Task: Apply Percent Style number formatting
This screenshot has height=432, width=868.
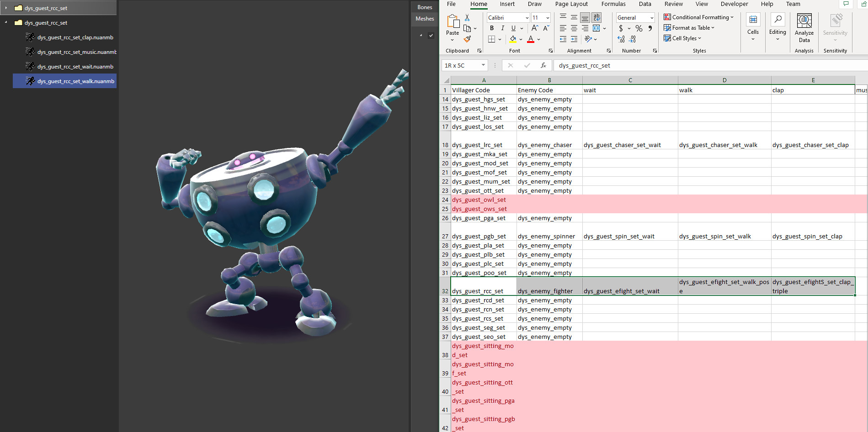Action: pyautogui.click(x=639, y=28)
